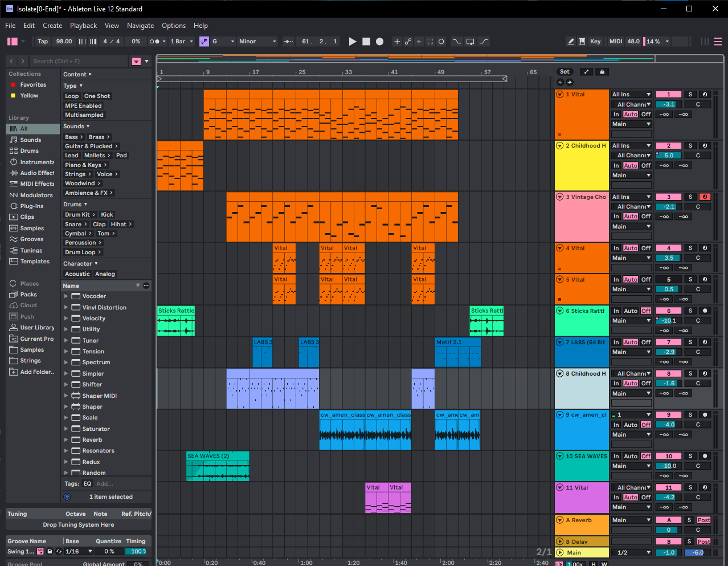The height and width of the screenshot is (566, 728).
Task: Click the Scale Mode flat-sharp icon
Action: point(204,42)
